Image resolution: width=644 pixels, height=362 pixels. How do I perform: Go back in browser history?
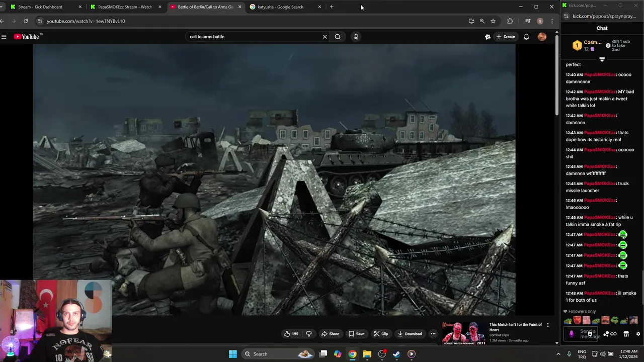3,21
